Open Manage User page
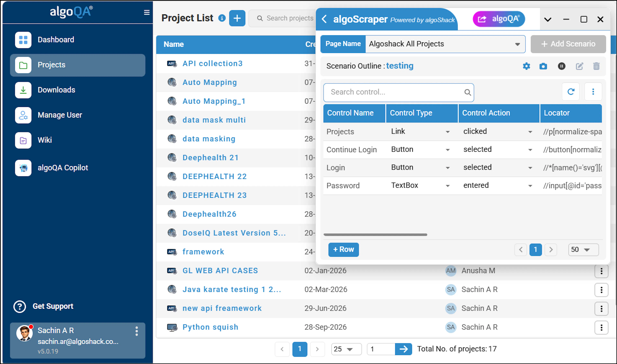617x364 pixels. pyautogui.click(x=78, y=115)
